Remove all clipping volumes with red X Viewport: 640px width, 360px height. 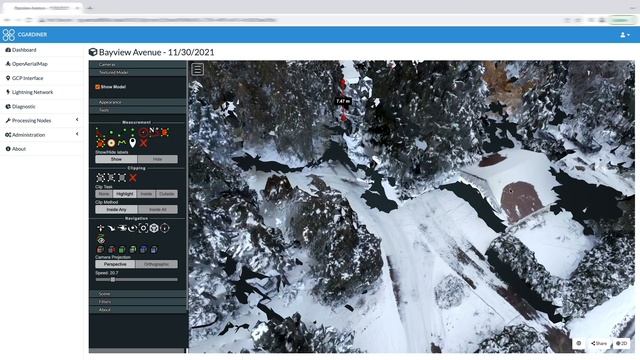[x=133, y=178]
